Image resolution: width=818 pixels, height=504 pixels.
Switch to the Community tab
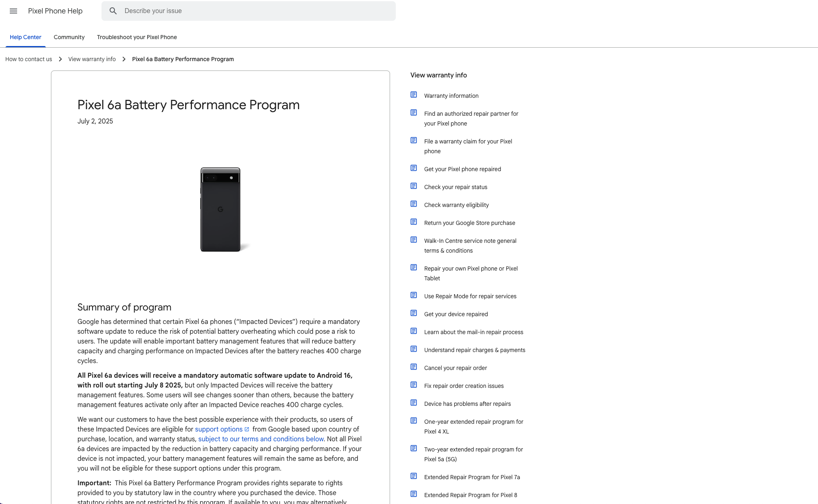click(69, 37)
